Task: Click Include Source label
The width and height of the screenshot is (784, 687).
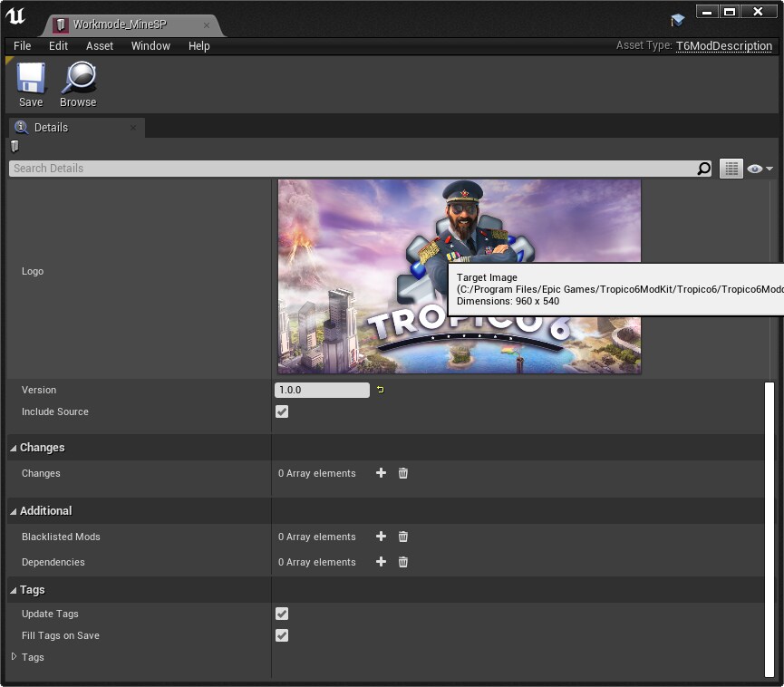Action: click(55, 411)
